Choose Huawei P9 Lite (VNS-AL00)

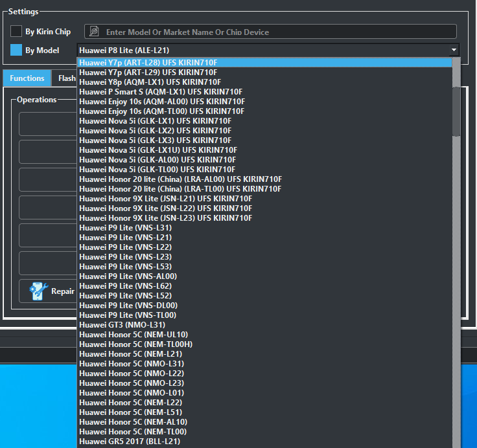264,276
